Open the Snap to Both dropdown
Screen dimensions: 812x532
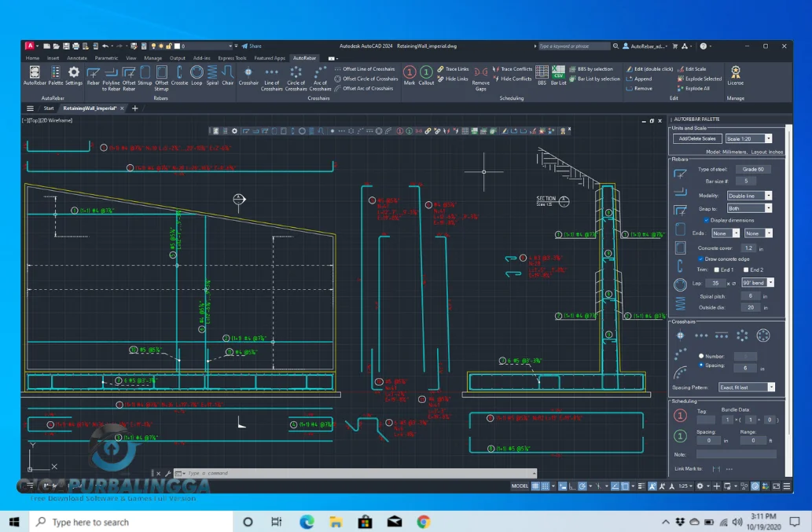click(749, 208)
